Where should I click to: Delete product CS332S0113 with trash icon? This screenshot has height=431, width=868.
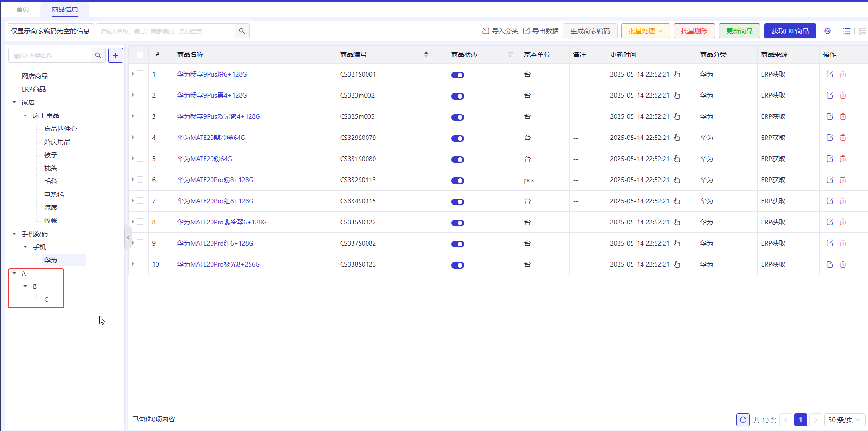[843, 180]
